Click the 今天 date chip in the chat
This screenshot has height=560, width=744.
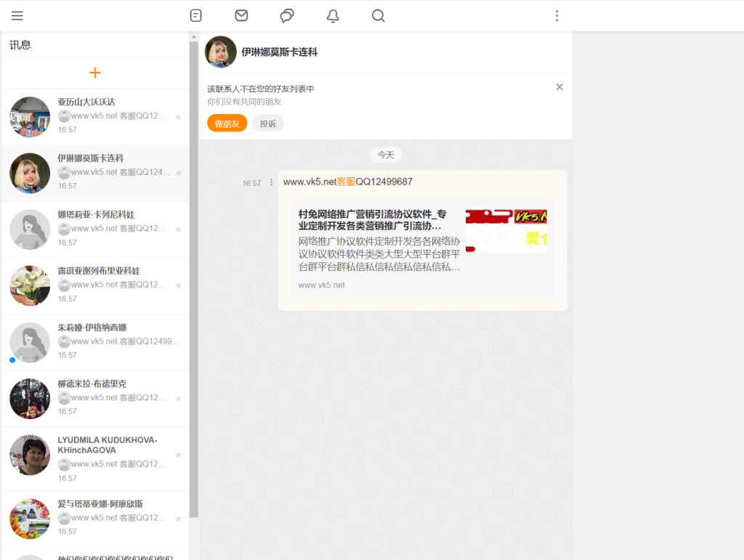coord(385,154)
